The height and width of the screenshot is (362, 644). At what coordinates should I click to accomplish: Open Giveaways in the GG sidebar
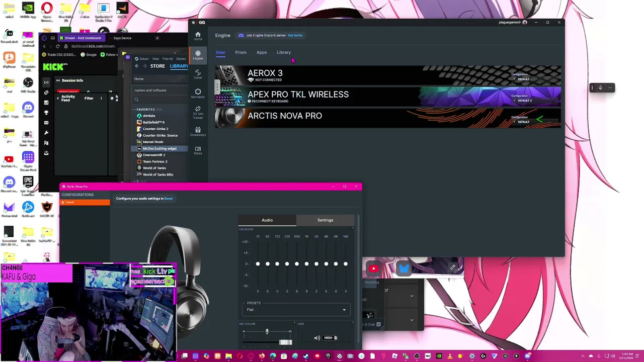[x=198, y=132]
